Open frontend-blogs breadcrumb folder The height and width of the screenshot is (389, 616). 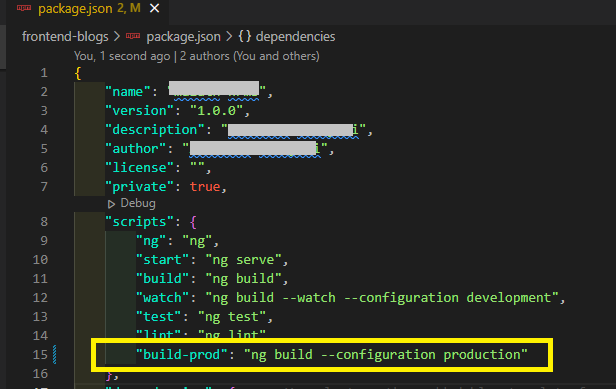tap(65, 37)
